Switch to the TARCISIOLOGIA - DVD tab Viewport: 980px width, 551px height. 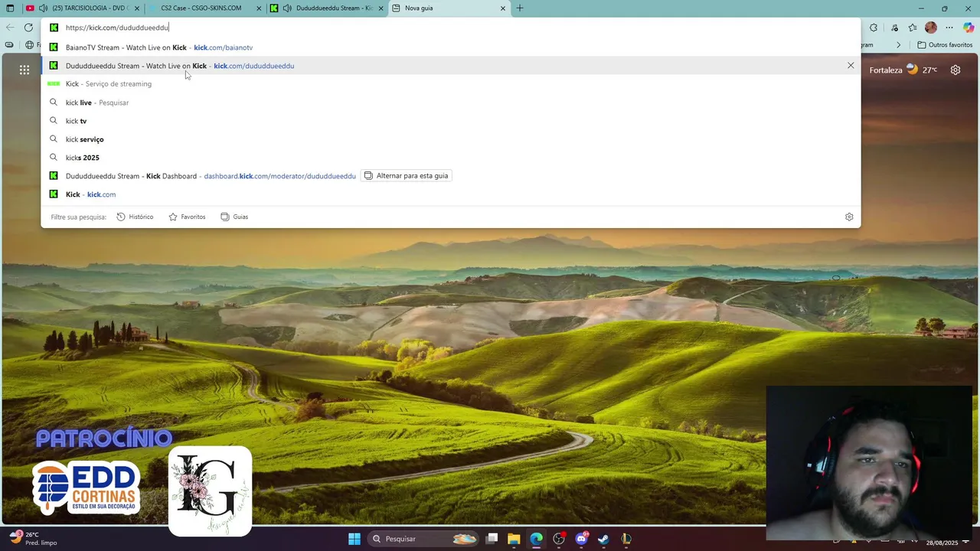pyautogui.click(x=83, y=8)
